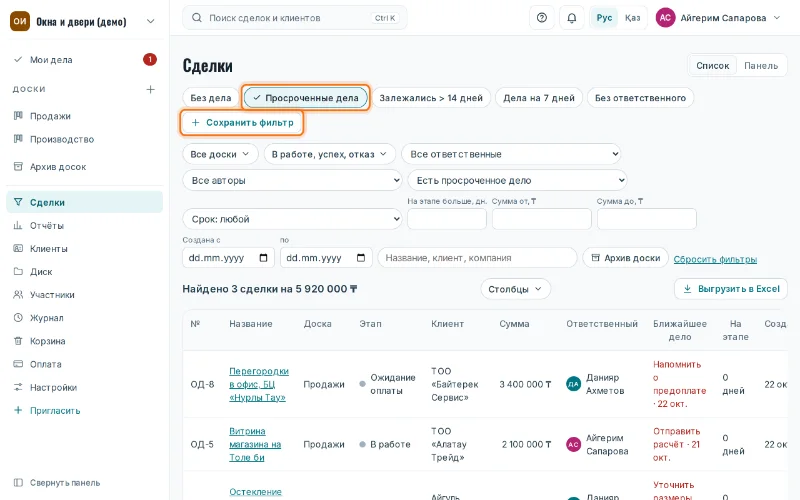800x500 pixels.
Task: Switch to Список view
Action: 713,65
